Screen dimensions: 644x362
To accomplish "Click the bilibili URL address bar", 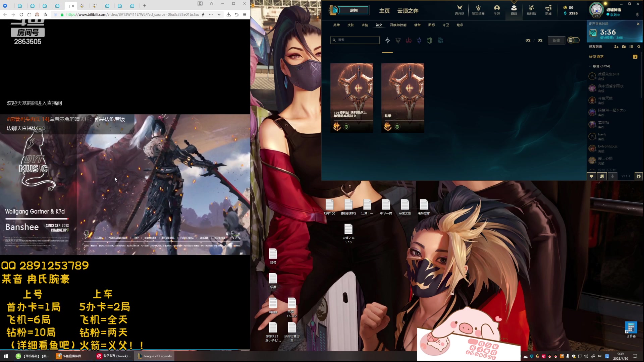I will [x=132, y=14].
